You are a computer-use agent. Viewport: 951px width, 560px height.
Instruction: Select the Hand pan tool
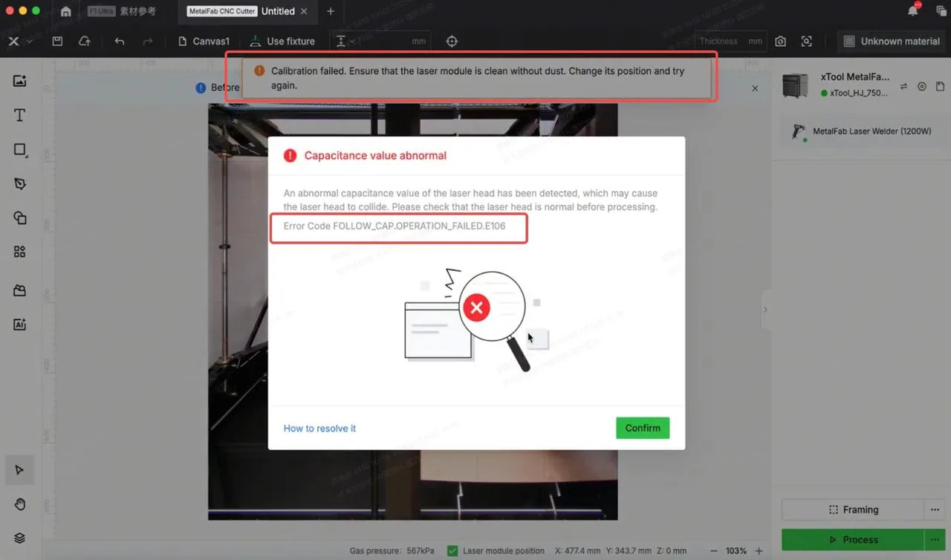20,504
